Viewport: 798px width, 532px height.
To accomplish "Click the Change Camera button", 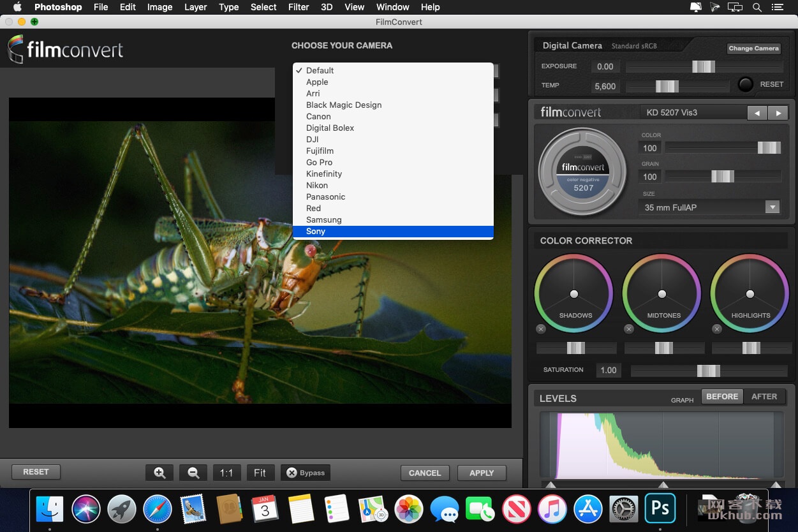I will coord(754,48).
